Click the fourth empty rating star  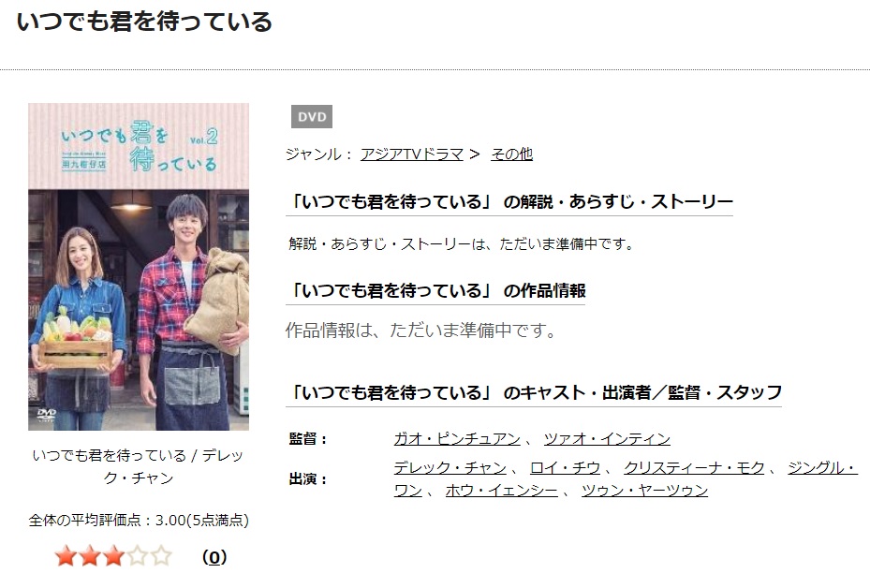point(138,556)
